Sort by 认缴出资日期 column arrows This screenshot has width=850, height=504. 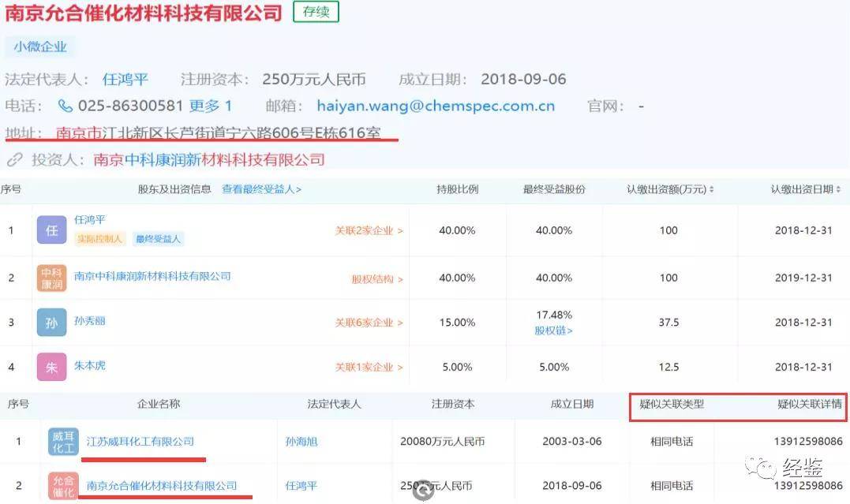[837, 189]
